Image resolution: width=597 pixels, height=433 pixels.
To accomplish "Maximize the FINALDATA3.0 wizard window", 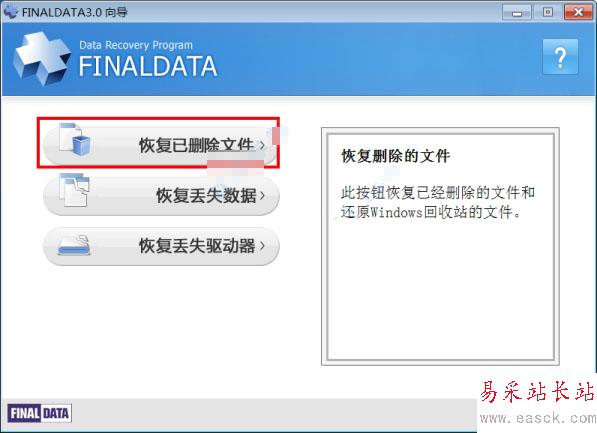I will coord(548,13).
